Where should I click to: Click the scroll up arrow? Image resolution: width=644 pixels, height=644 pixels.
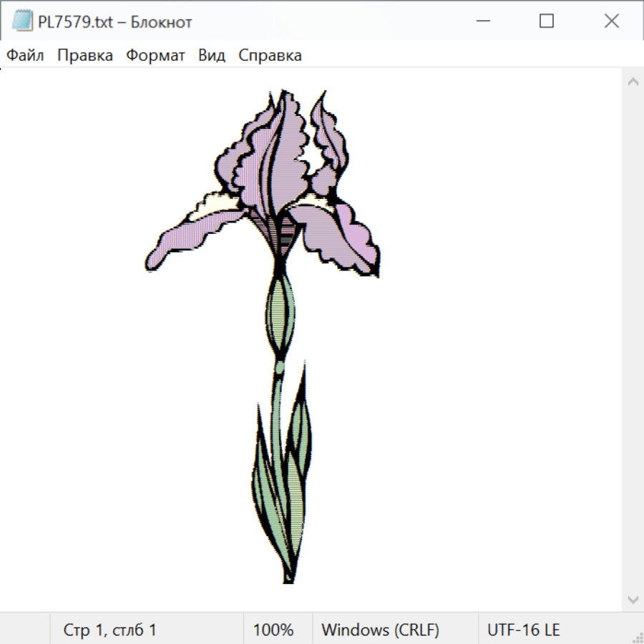(633, 82)
